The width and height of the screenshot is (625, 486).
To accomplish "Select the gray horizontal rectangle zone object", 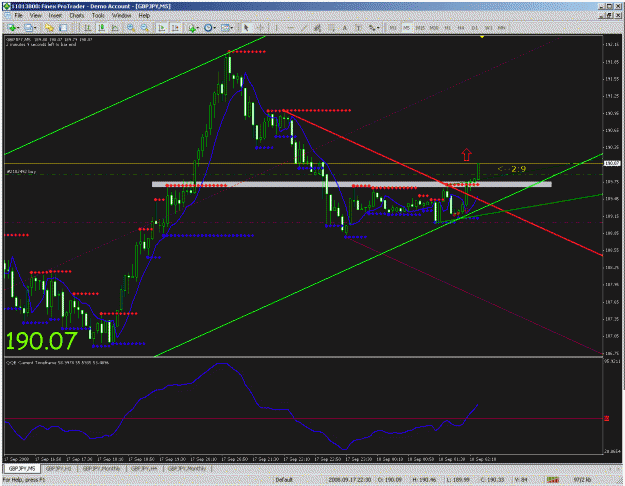I will pos(352,184).
